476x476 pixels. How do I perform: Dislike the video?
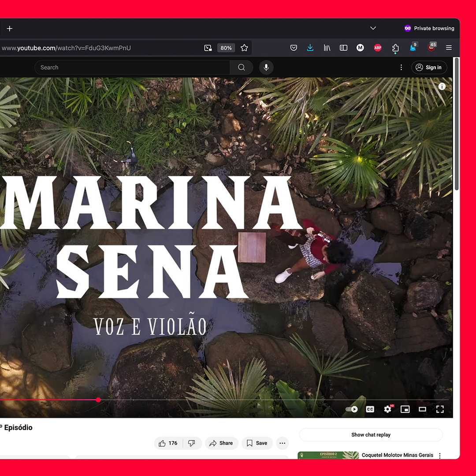(192, 443)
